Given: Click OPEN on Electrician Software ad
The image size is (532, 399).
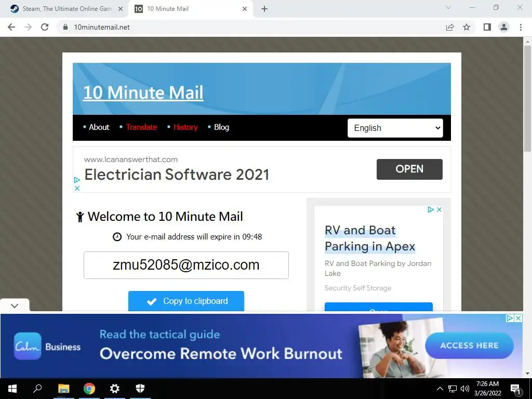Looking at the screenshot, I should [x=409, y=169].
